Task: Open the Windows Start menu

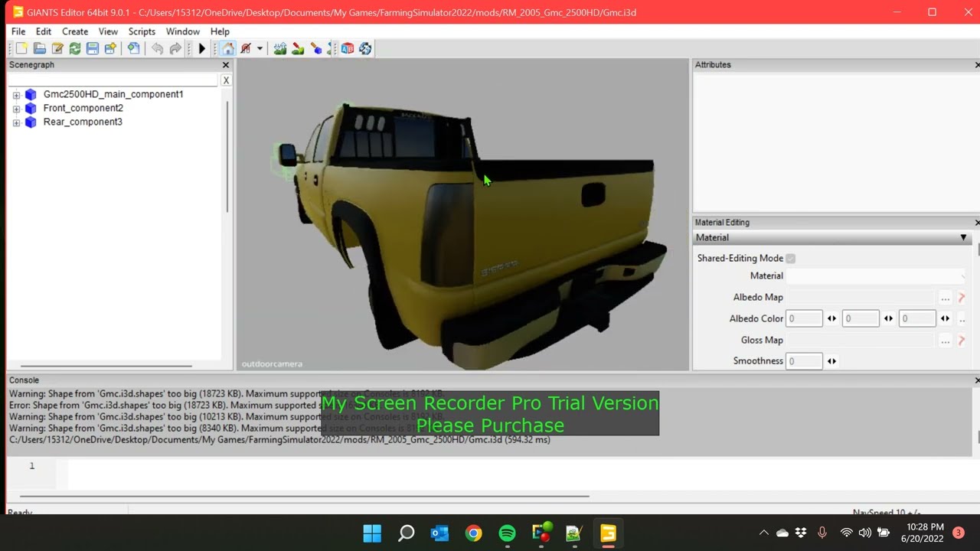Action: click(x=372, y=533)
